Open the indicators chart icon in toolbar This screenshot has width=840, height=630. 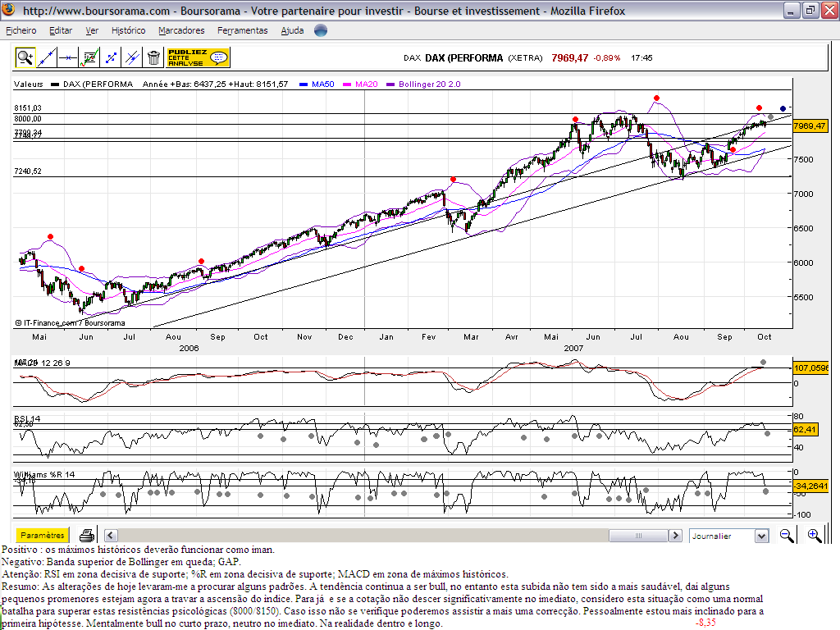pyautogui.click(x=89, y=57)
